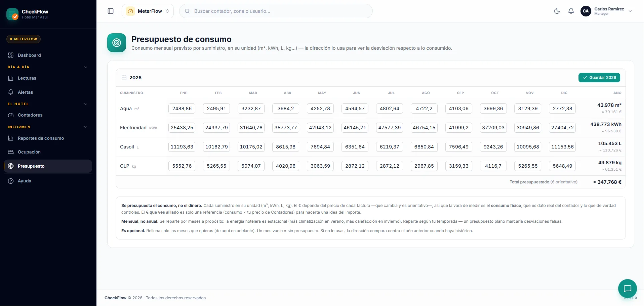The width and height of the screenshot is (644, 306).
Task: Click the Agua annual total 43.978 m³
Action: click(x=609, y=105)
